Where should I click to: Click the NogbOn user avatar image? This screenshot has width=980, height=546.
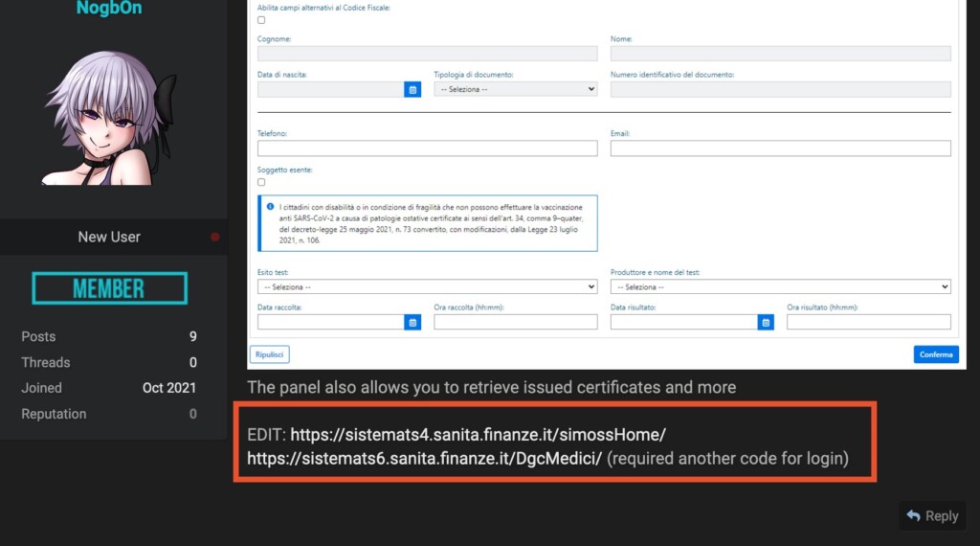112,119
